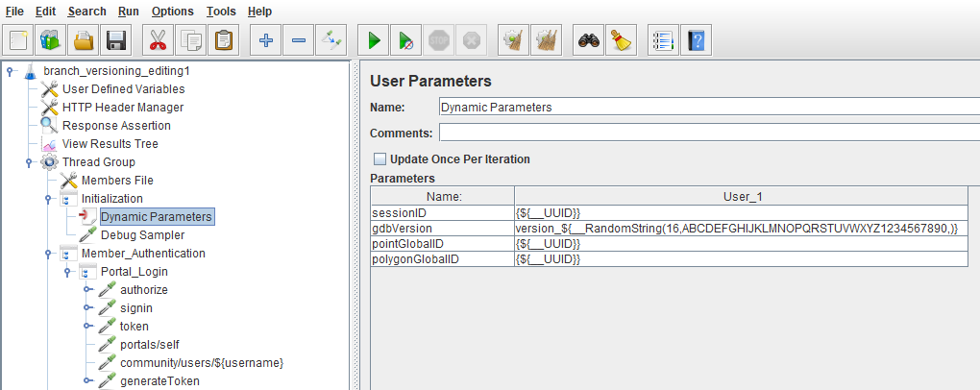Collapse the Thread Group tree node
The height and width of the screenshot is (390, 980).
(x=30, y=162)
